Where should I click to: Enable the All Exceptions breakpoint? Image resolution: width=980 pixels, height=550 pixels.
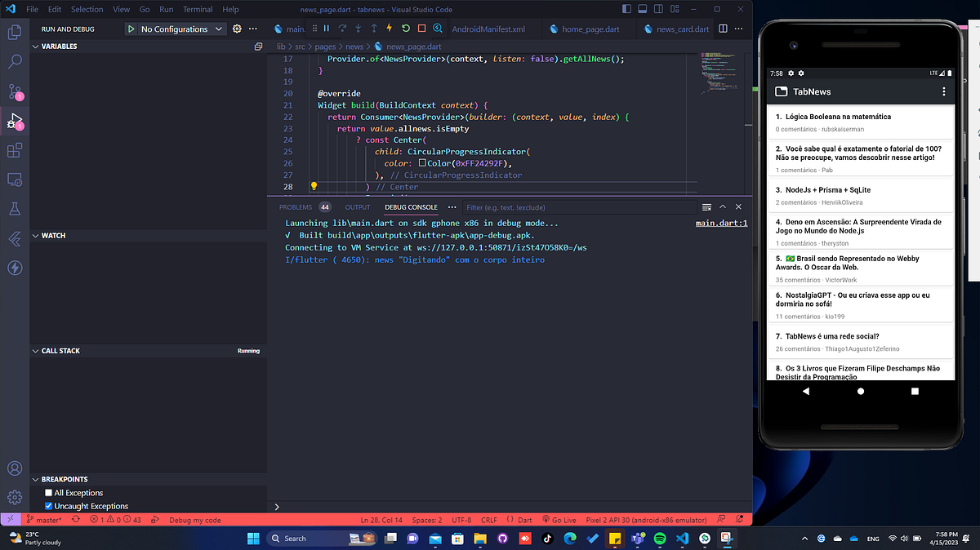pyautogui.click(x=47, y=493)
